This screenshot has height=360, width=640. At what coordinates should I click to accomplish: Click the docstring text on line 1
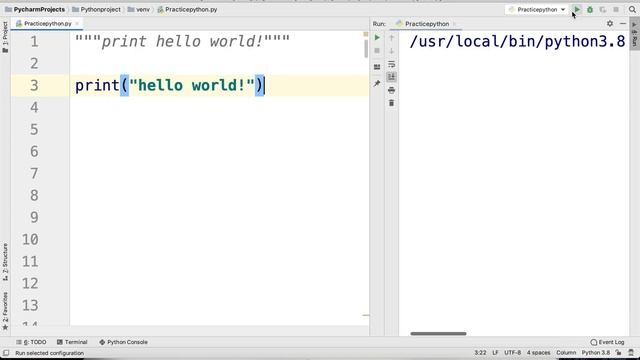(182, 41)
